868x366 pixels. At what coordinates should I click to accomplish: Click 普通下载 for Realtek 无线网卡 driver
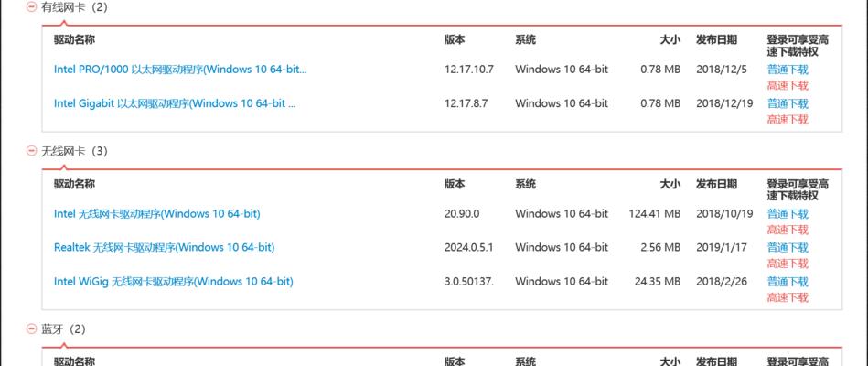tap(788, 247)
